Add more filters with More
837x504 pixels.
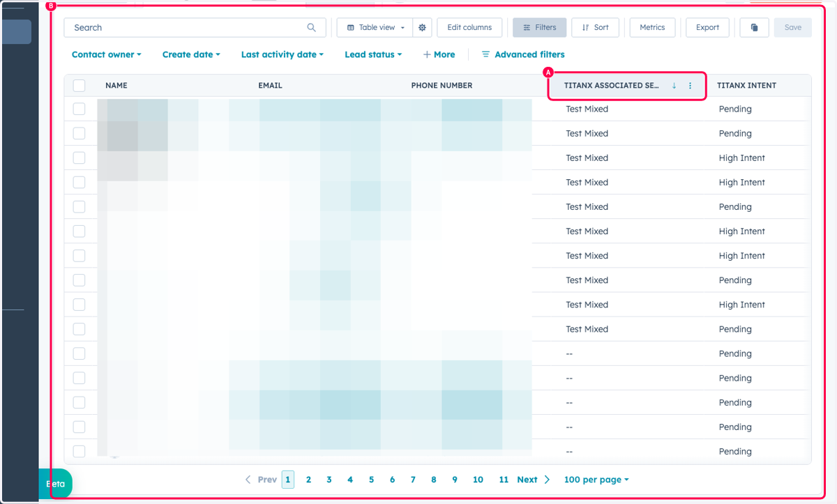(x=439, y=54)
